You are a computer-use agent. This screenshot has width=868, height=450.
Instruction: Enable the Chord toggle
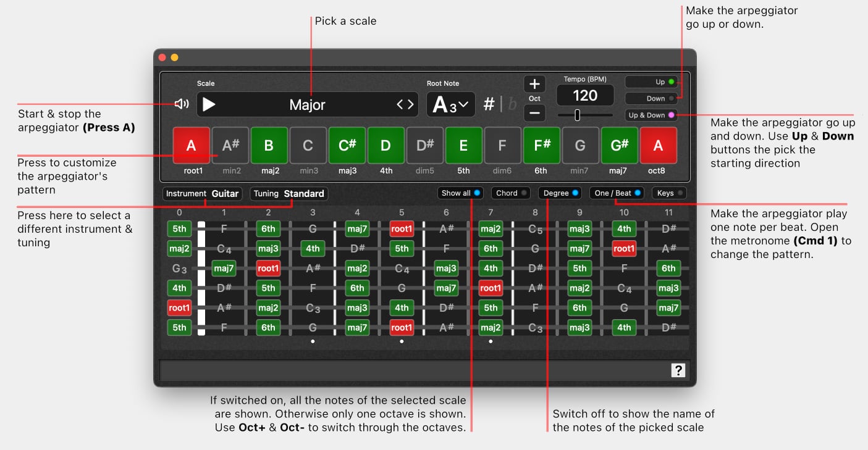click(511, 193)
